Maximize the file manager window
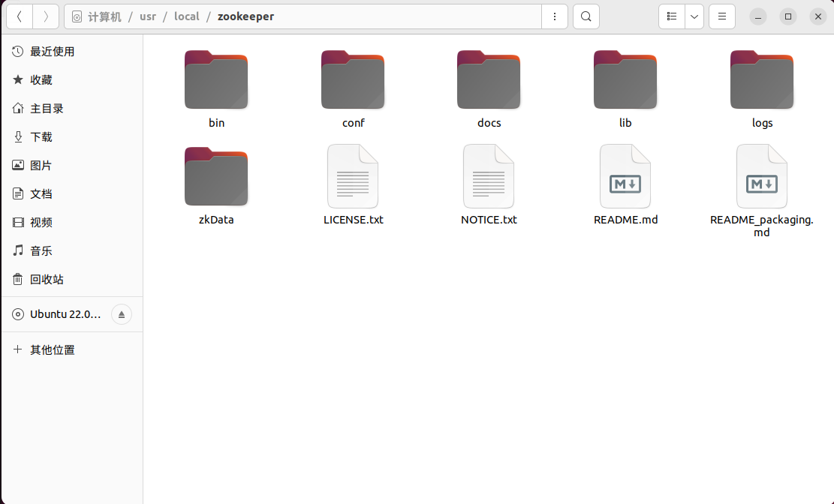 [788, 16]
